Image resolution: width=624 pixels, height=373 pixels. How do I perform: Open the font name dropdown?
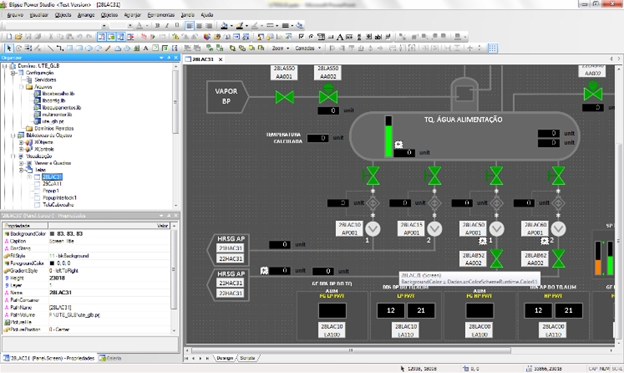(104, 25)
